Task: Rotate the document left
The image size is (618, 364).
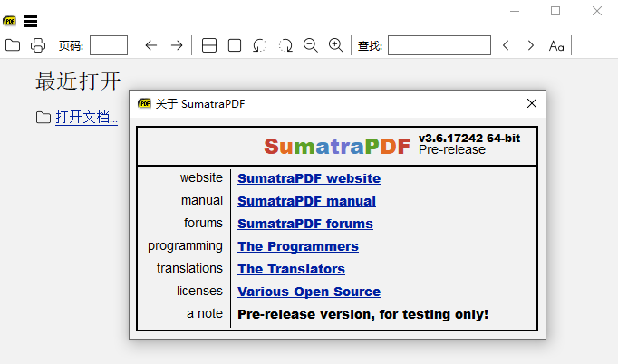Action: [x=260, y=45]
